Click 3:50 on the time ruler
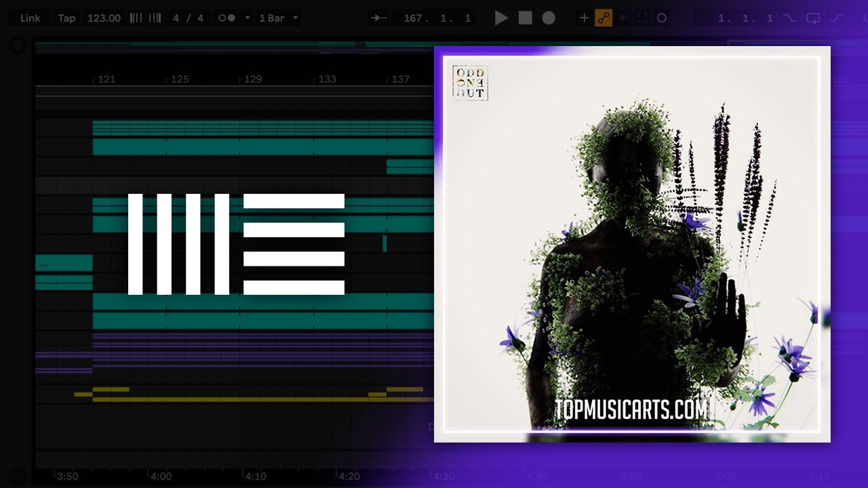Screen dimensions: 868x488 (67, 476)
